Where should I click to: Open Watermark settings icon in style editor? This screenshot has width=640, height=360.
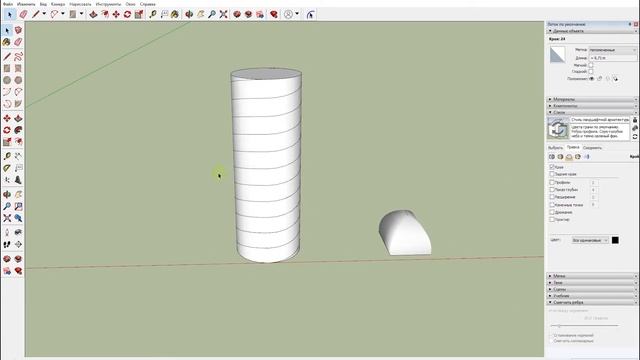(578, 157)
